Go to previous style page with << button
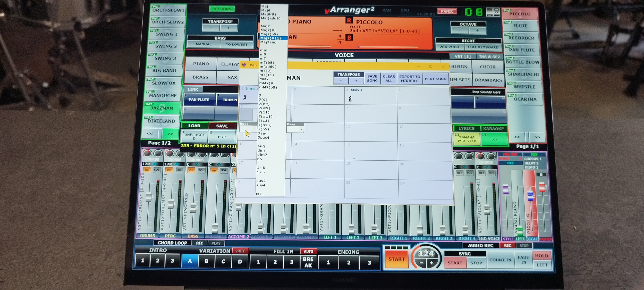The image size is (644, 290). tap(150, 134)
